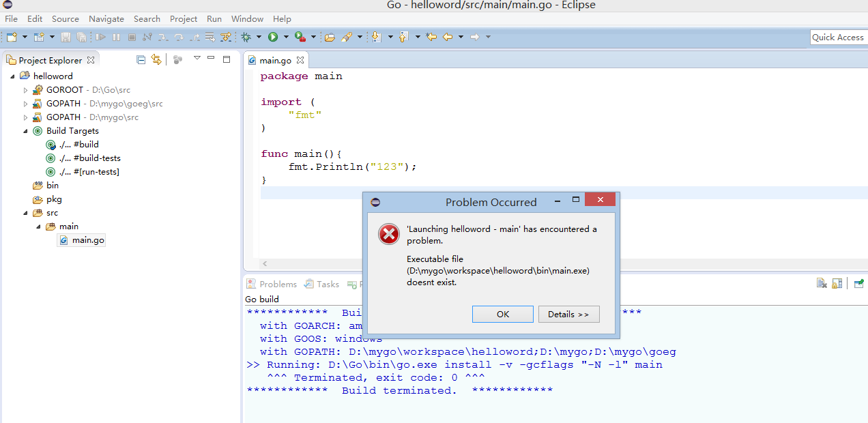Toggle the console Scroll Lock icon
Image resolution: width=868 pixels, height=423 pixels.
838,283
